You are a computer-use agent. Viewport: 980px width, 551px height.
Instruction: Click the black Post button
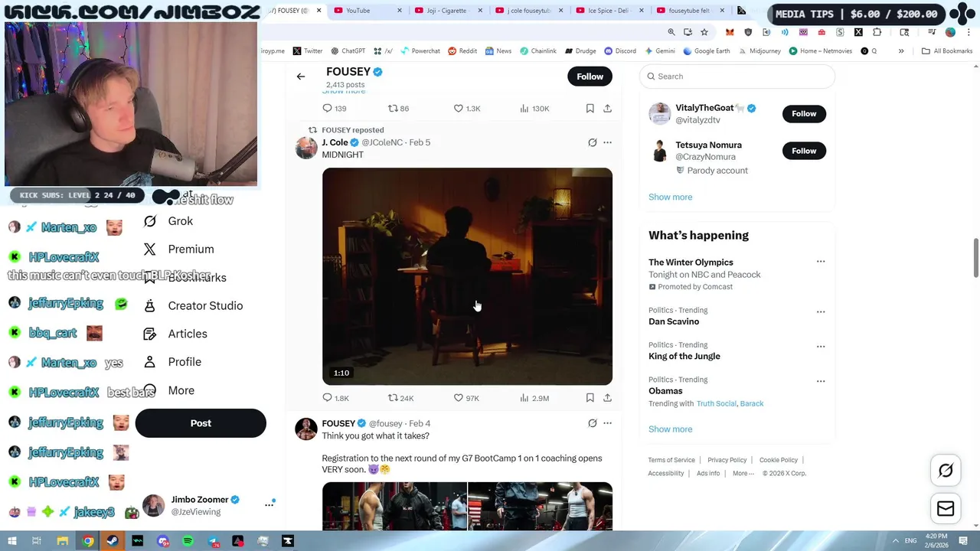tap(201, 423)
